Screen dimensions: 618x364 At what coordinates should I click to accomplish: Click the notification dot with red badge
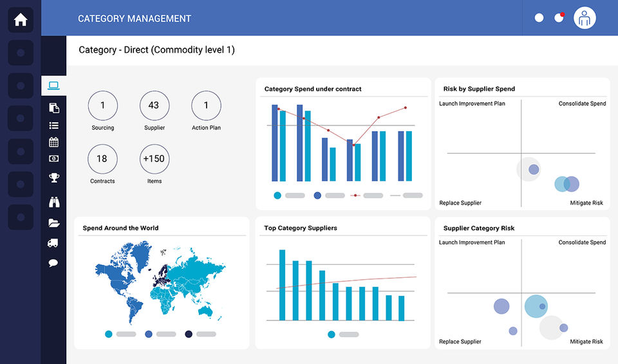tap(559, 18)
